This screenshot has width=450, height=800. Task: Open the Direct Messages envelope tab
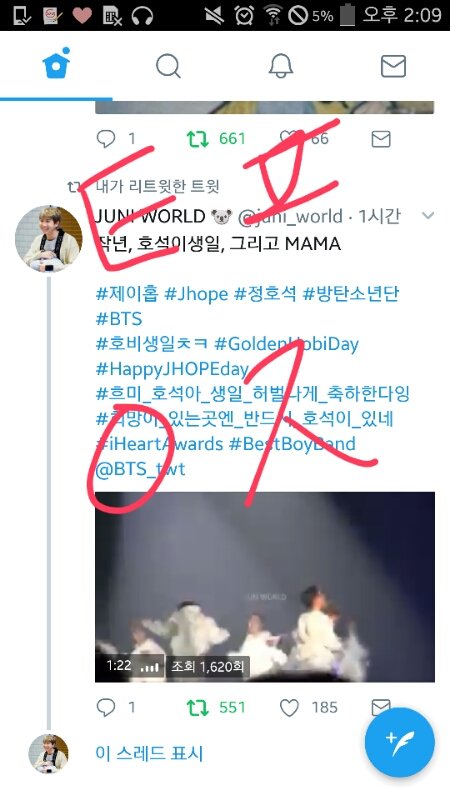point(393,66)
